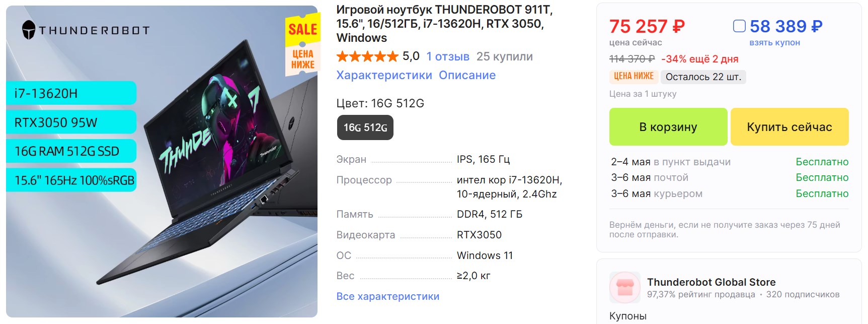Open Thunderobot Global Store seller page
The height and width of the screenshot is (324, 868).
tap(711, 282)
